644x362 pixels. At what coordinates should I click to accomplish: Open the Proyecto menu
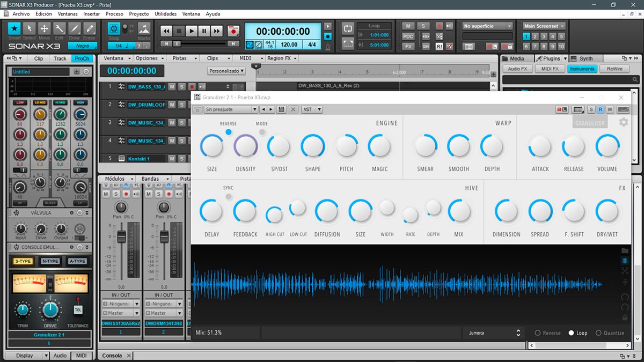point(139,14)
